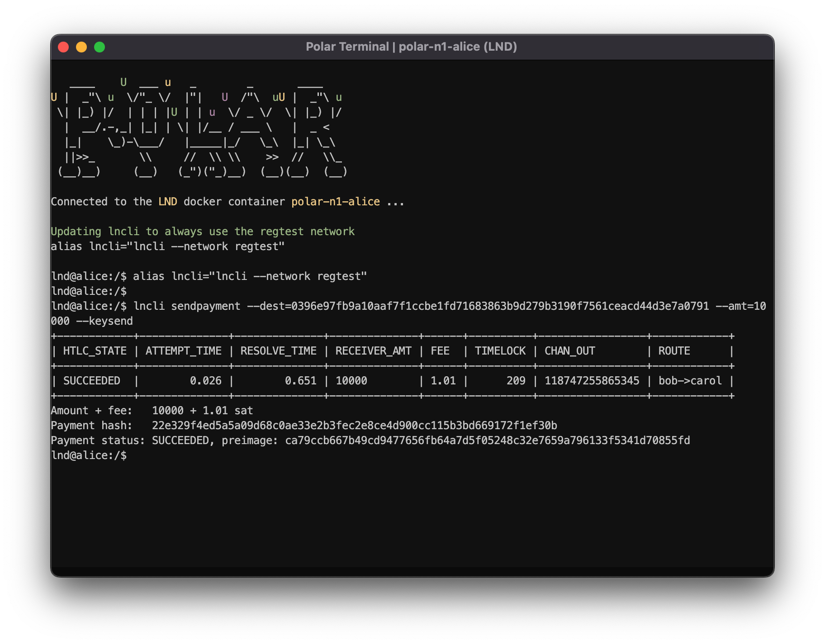The height and width of the screenshot is (644, 825).
Task: Minimize the terminal with the yellow button
Action: point(81,47)
